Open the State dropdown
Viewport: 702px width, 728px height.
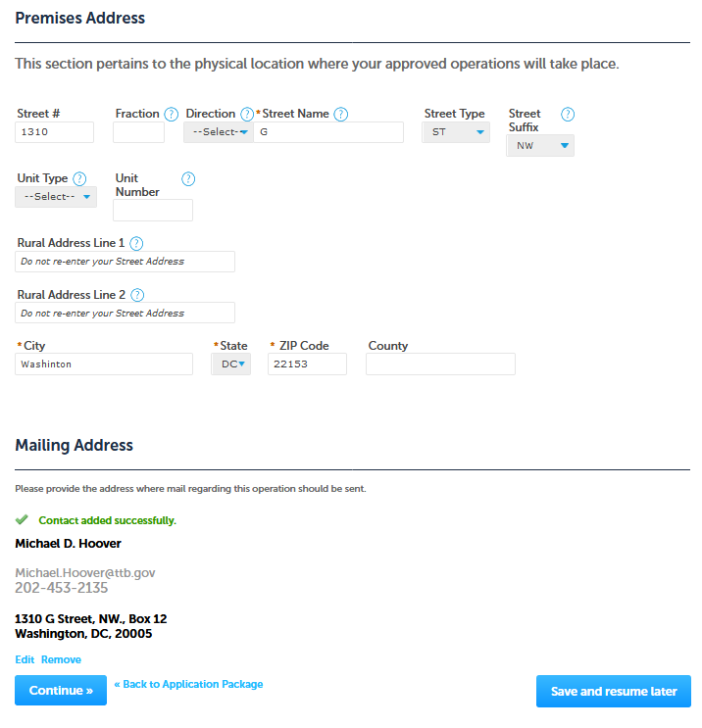point(231,364)
